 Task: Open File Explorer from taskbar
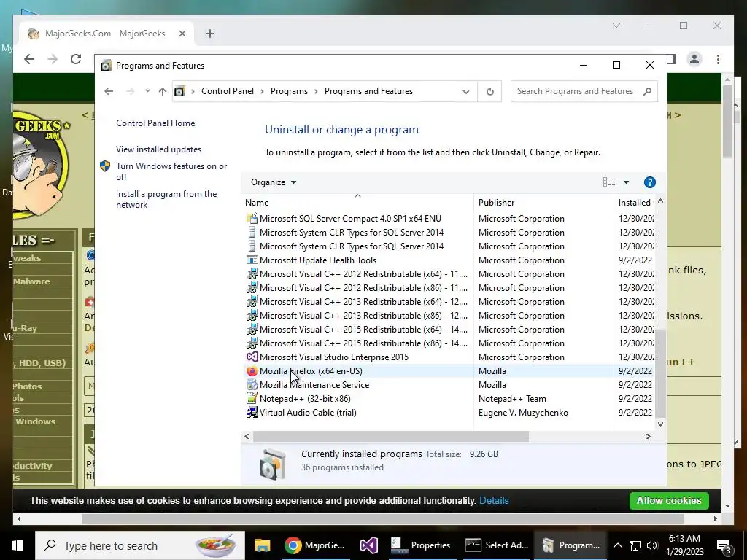pos(262,545)
